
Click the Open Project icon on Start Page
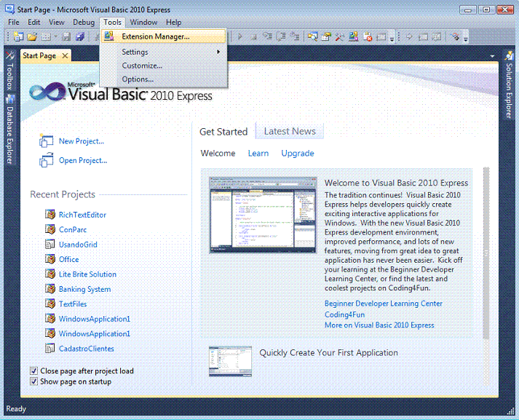[x=46, y=160]
